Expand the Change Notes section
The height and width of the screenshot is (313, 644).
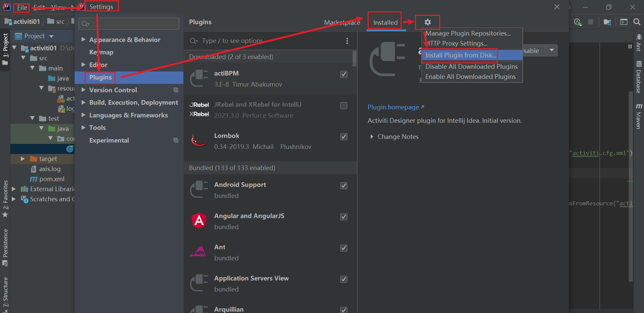coord(372,137)
